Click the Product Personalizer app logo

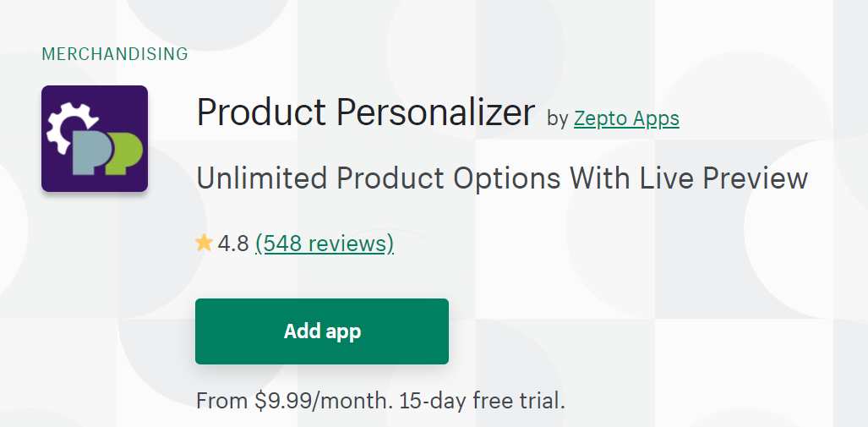click(x=95, y=139)
